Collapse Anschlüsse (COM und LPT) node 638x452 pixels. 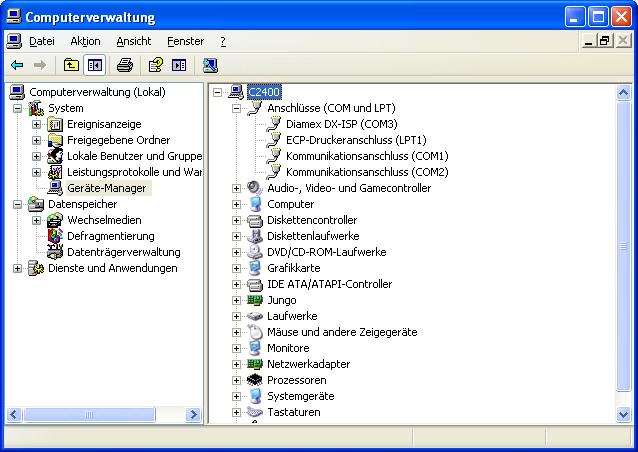[x=236, y=108]
